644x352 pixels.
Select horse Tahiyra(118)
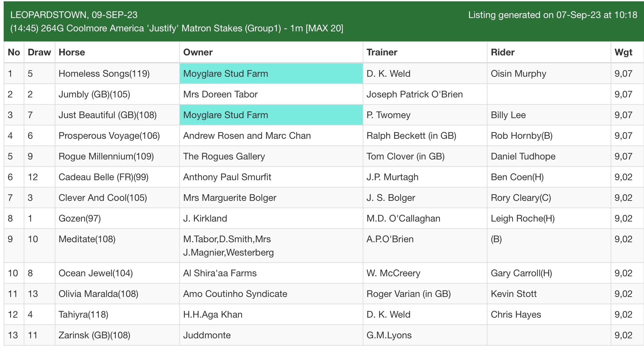[83, 315]
